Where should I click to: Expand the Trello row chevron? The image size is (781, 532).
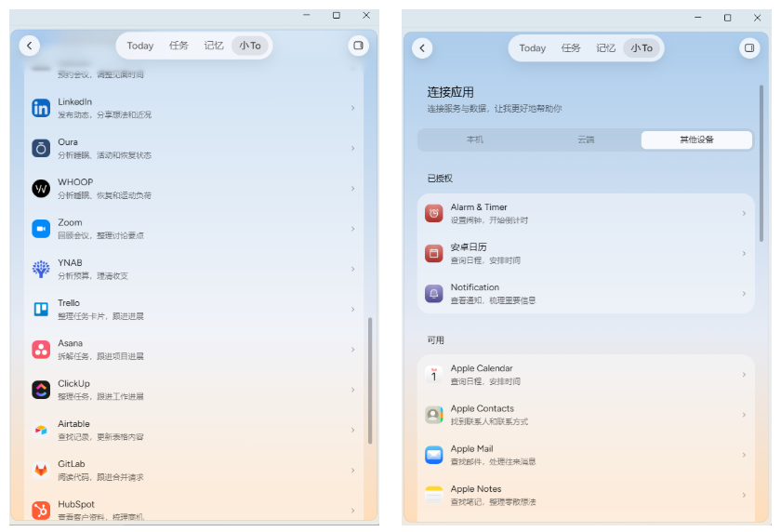click(x=352, y=310)
